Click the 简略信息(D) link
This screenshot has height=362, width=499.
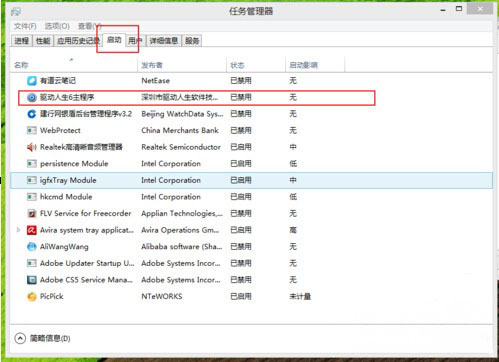pyautogui.click(x=50, y=339)
